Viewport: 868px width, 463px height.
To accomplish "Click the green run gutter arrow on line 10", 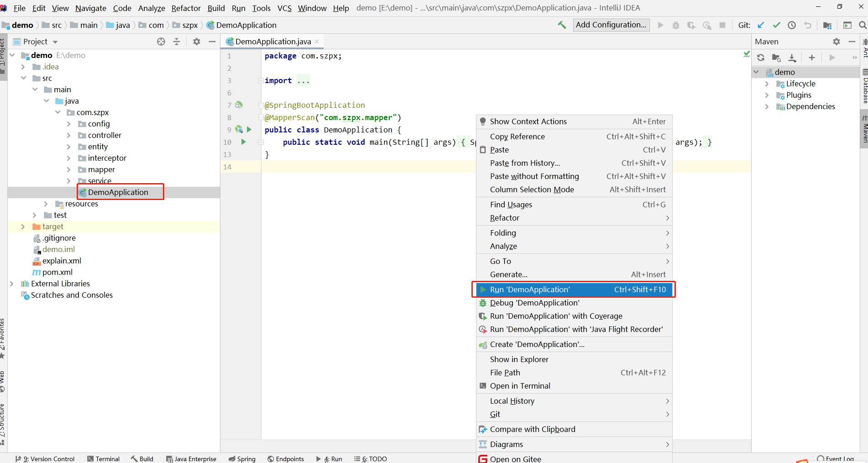I will (x=244, y=142).
